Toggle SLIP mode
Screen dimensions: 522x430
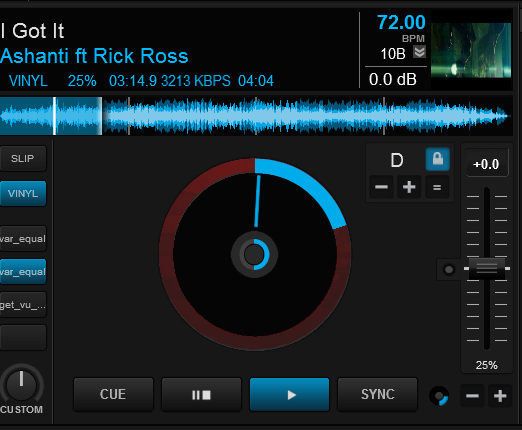[23, 159]
